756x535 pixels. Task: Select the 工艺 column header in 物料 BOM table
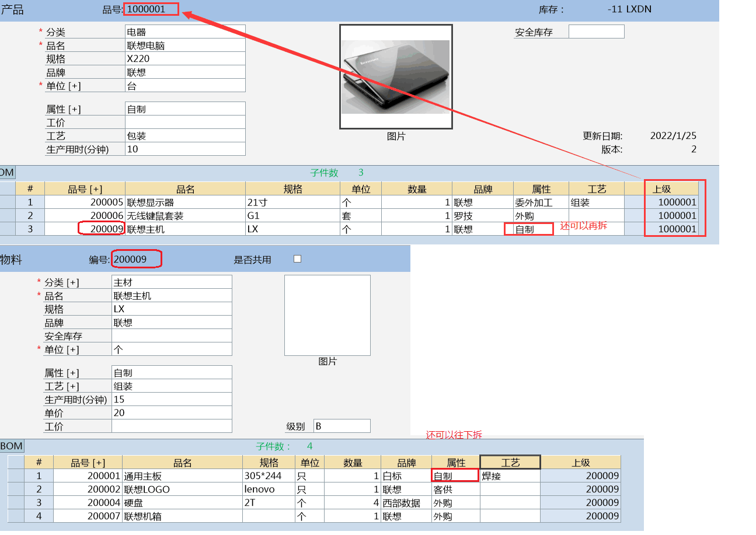click(x=510, y=463)
